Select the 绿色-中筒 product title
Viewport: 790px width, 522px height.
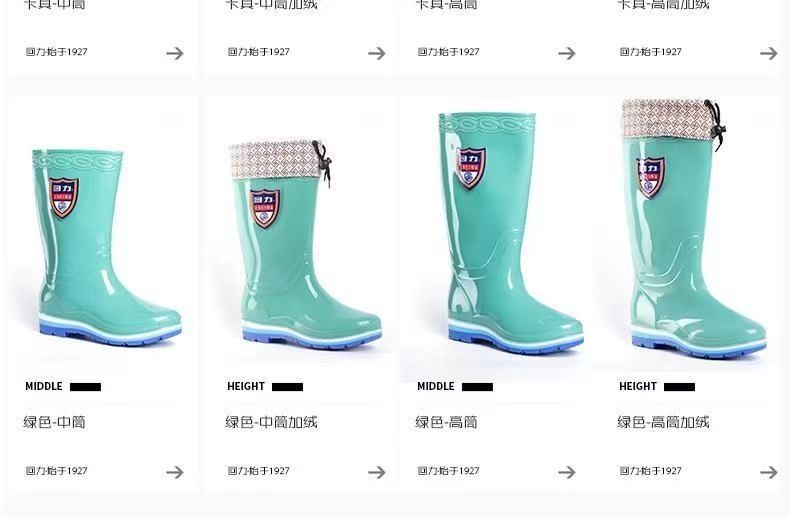pos(54,422)
